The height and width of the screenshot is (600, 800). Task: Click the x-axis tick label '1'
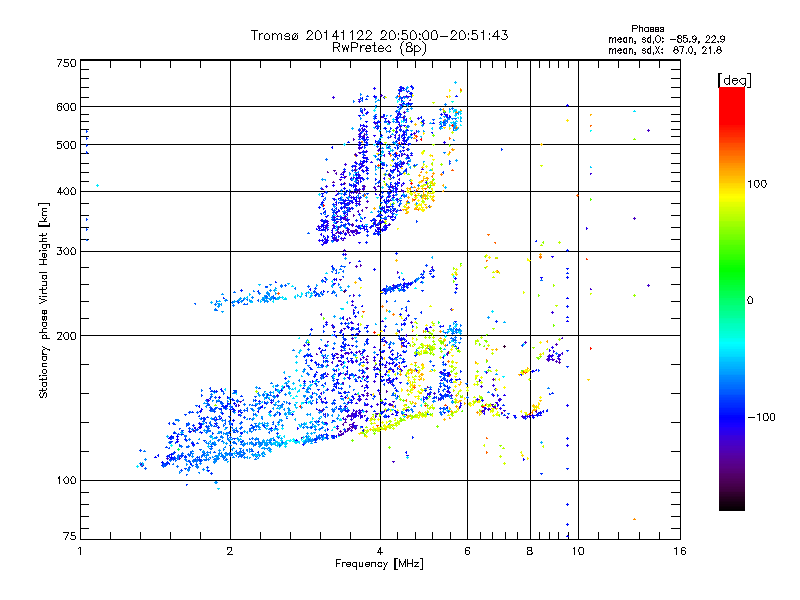80,551
